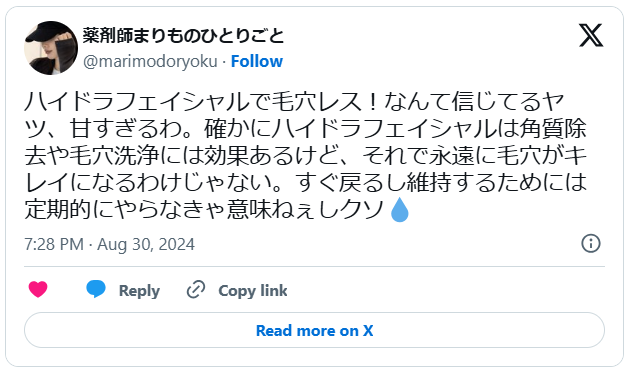This screenshot has height=371, width=633.
Task: Click the tweet line starting 去や毛穴洗浄
Action: tap(306, 155)
